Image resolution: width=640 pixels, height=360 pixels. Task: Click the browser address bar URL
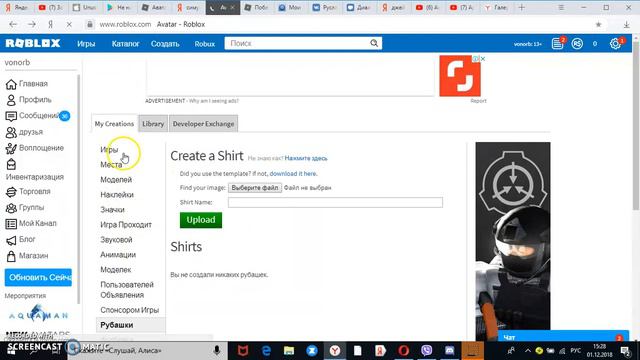[125, 24]
